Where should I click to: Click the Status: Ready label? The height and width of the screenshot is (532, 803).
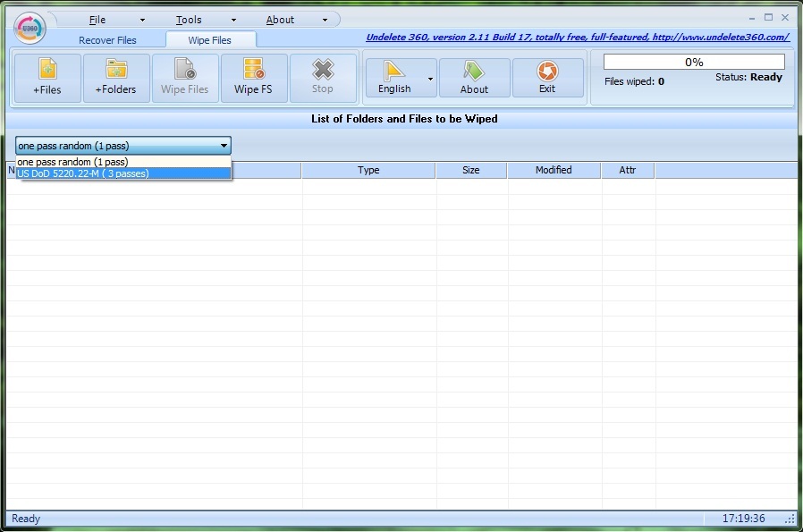pos(748,77)
